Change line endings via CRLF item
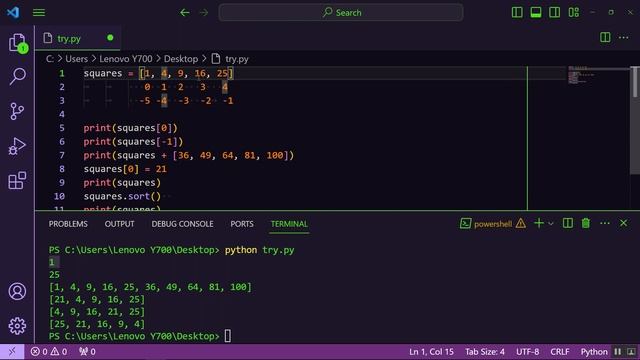 560,351
